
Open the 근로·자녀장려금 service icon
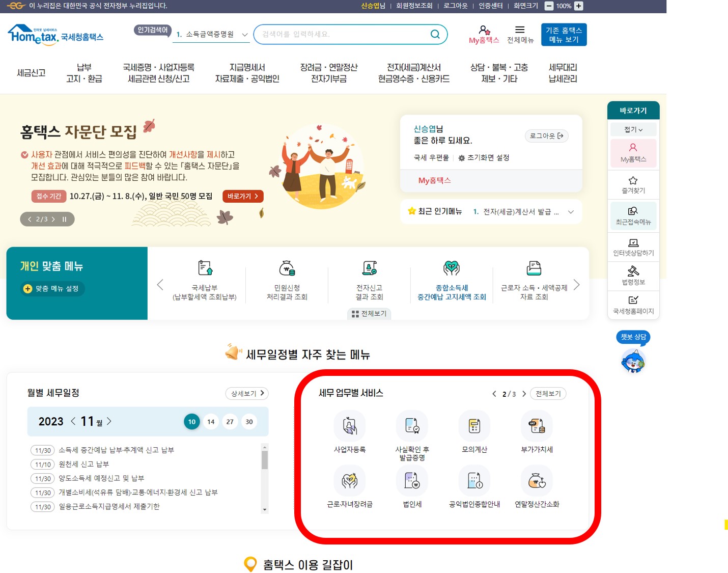(350, 480)
